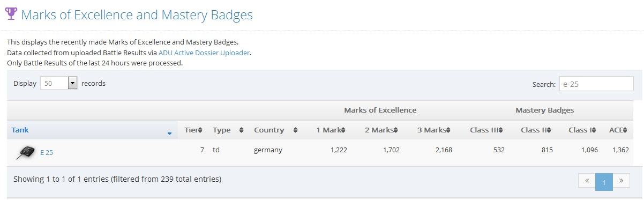Viewport: 644px width, 200px height.
Task: Click the E 25 tank thumbnail icon
Action: pyautogui.click(x=26, y=152)
